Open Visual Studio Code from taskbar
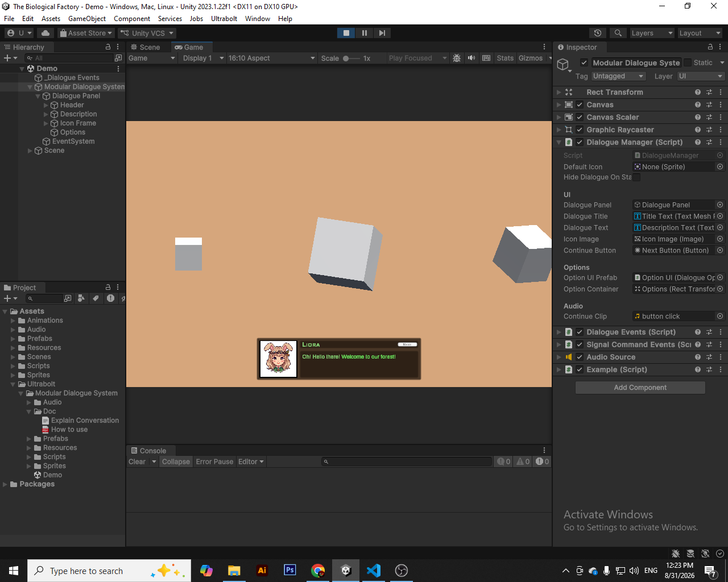The height and width of the screenshot is (582, 728). coord(374,571)
